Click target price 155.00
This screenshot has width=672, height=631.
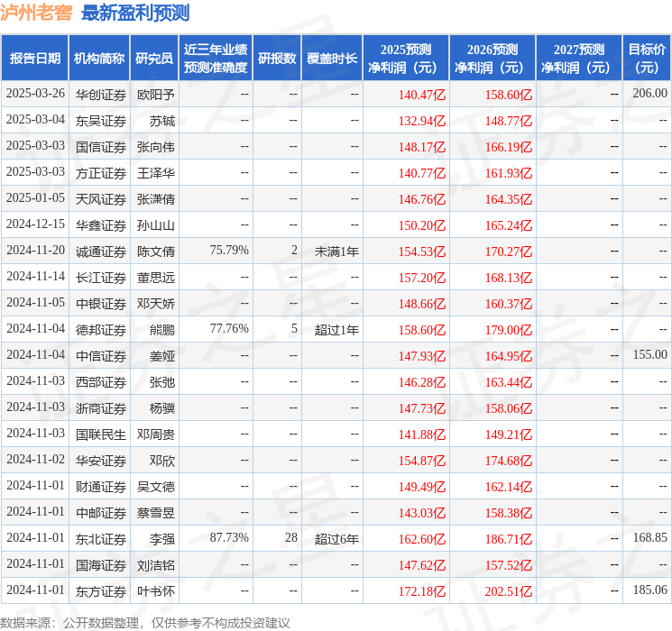tap(649, 354)
